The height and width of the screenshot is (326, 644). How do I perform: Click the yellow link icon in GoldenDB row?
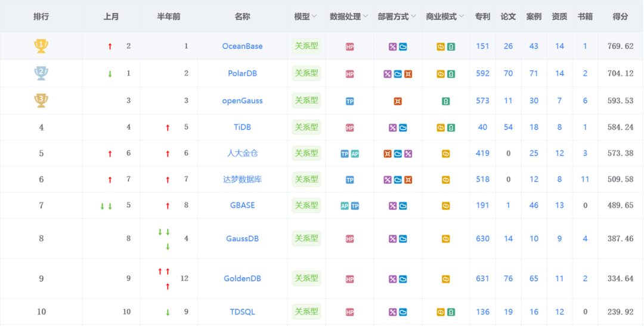click(445, 279)
